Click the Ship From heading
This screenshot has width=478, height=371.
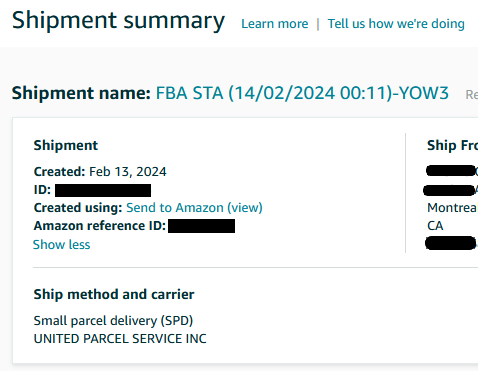tap(452, 145)
